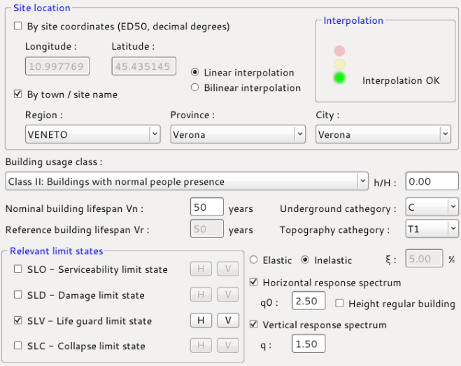Select Linear interpolation radio button
Screen dimensions: 461x366
[195, 72]
